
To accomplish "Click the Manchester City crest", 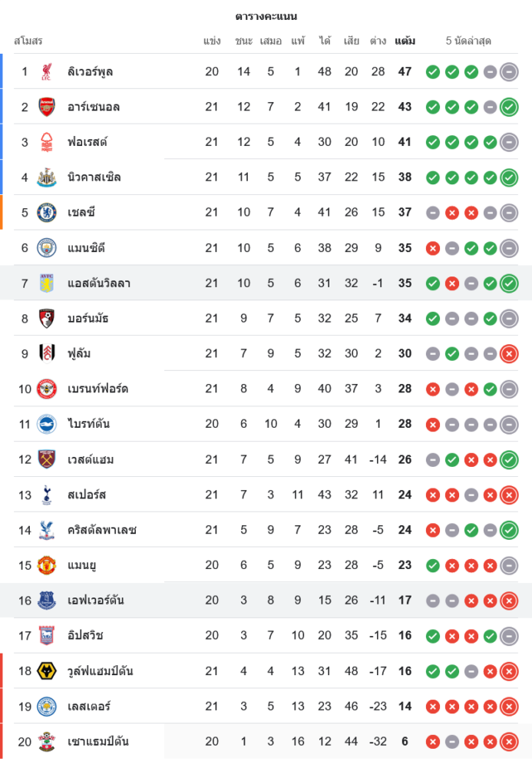I will 47,248.
